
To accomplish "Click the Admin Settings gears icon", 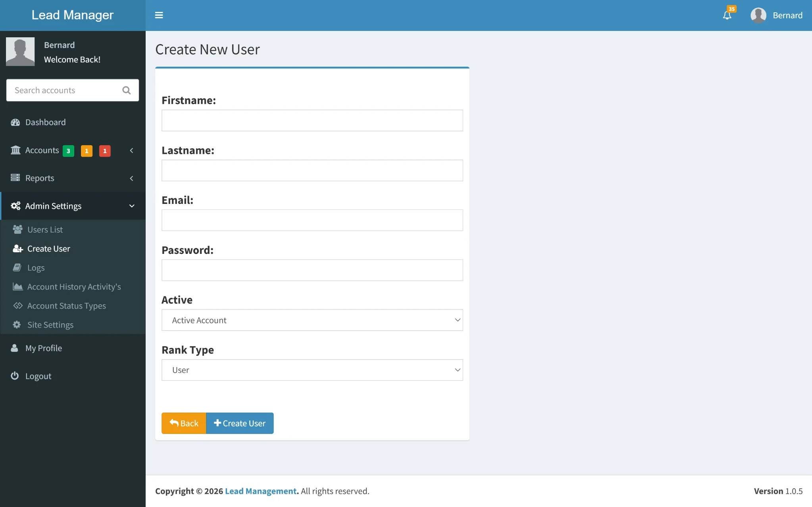I will [x=15, y=205].
